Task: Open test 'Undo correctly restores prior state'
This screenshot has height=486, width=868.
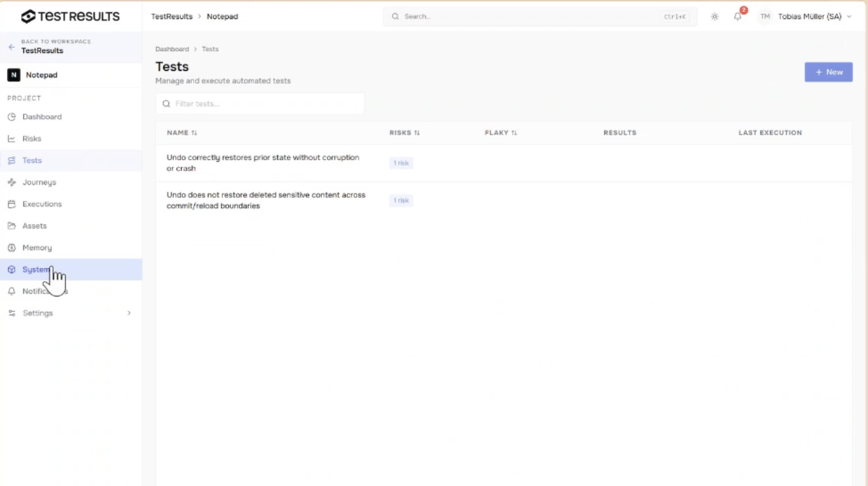Action: pos(263,163)
